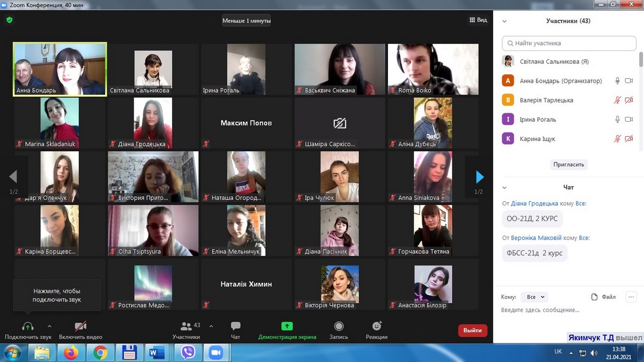Toggle Ірина Рогаль's microphone in the participants list
Screen dimensions: 644x362
(x=618, y=120)
